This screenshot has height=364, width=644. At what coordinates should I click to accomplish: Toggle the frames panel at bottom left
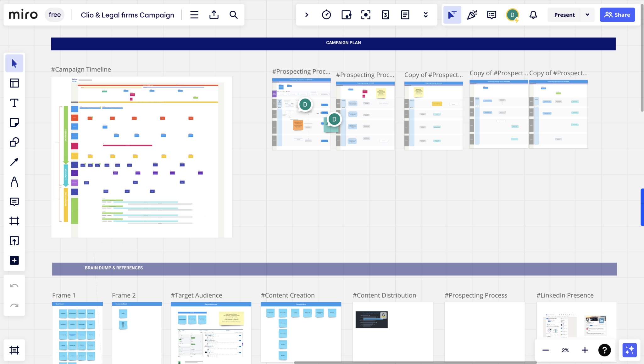(14, 350)
